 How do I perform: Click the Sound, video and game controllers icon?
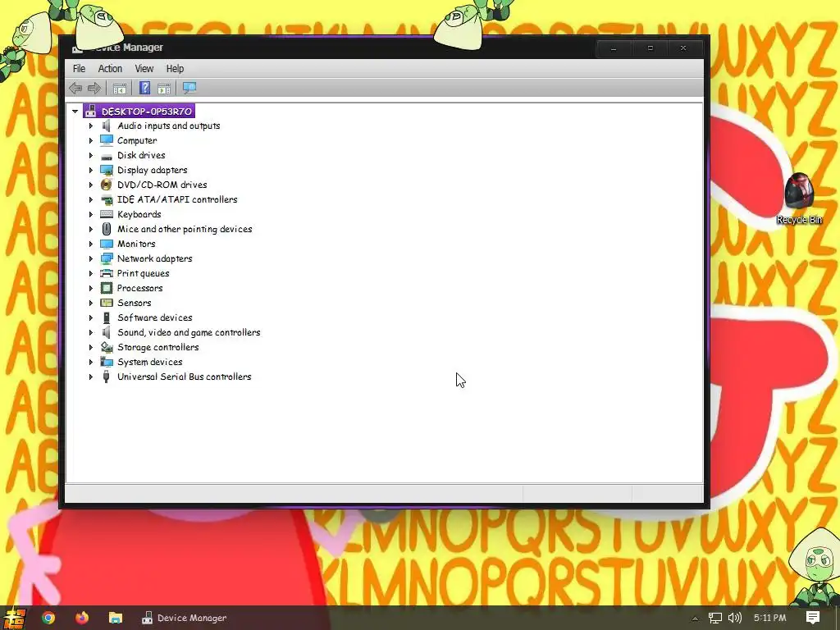107,332
